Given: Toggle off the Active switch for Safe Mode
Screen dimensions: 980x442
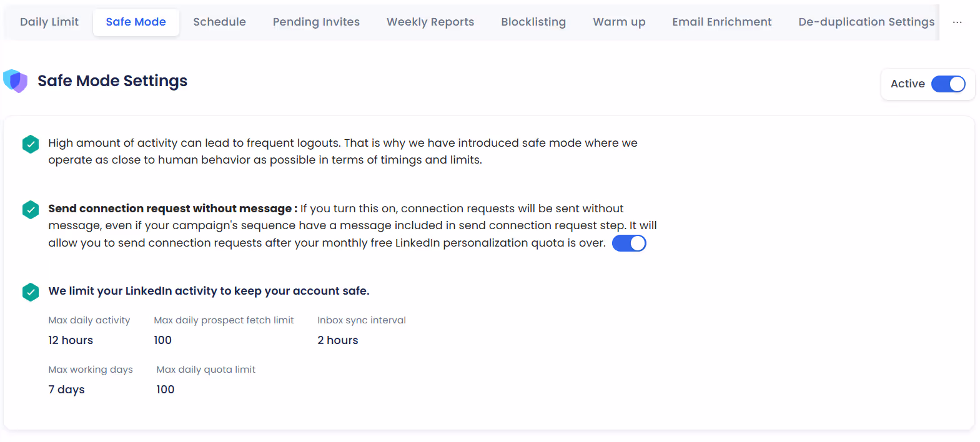Looking at the screenshot, I should coord(948,84).
